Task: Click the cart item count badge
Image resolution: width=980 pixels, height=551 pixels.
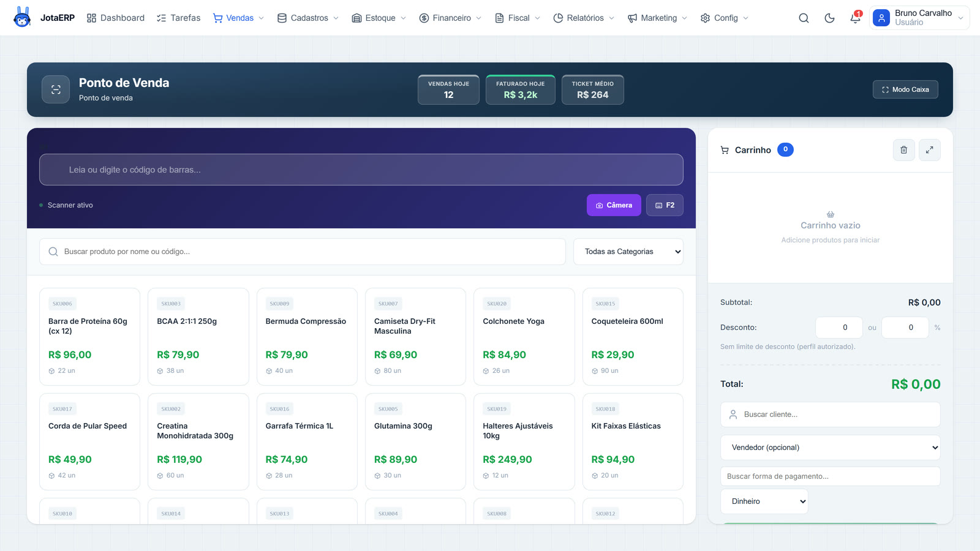Action: (785, 149)
